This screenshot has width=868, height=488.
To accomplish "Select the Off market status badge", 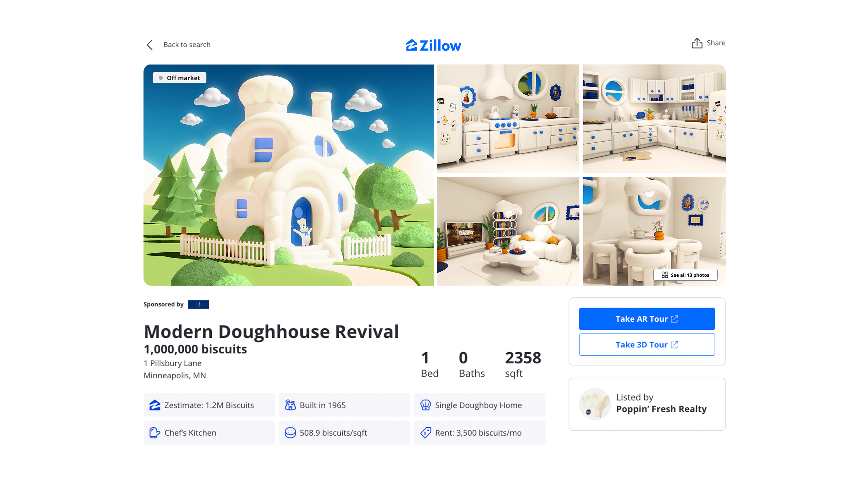I will [x=180, y=78].
